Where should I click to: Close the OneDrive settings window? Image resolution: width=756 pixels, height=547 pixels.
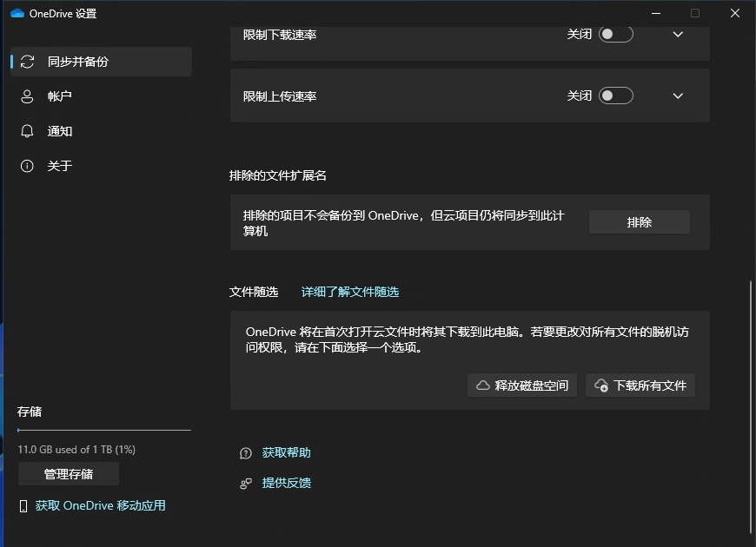point(735,14)
